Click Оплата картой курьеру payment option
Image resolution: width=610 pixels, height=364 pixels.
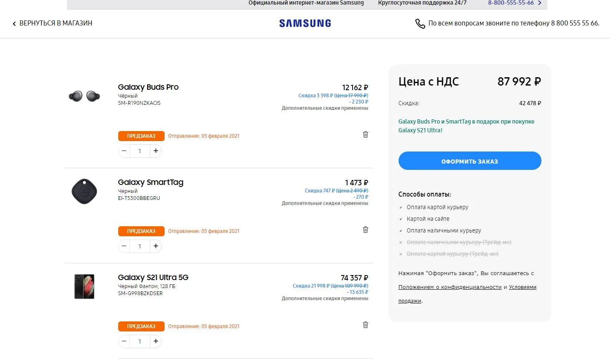[x=437, y=207]
